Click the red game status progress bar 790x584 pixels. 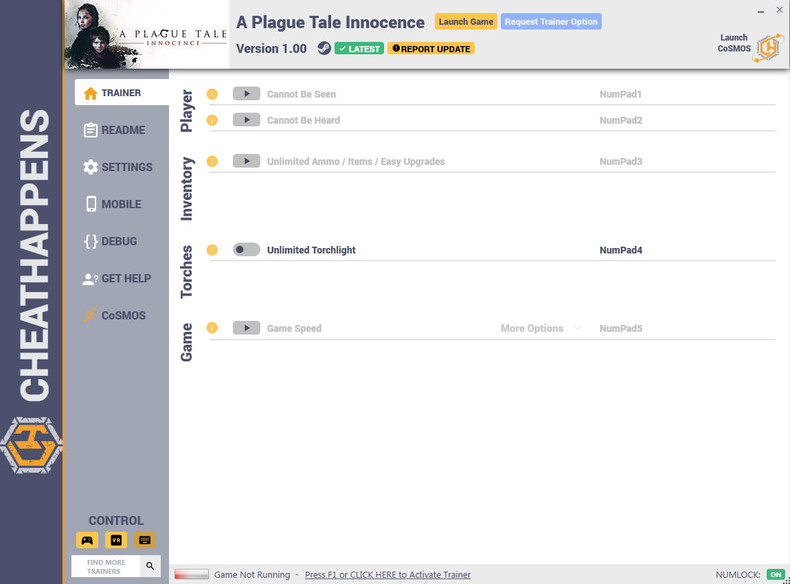click(191, 574)
